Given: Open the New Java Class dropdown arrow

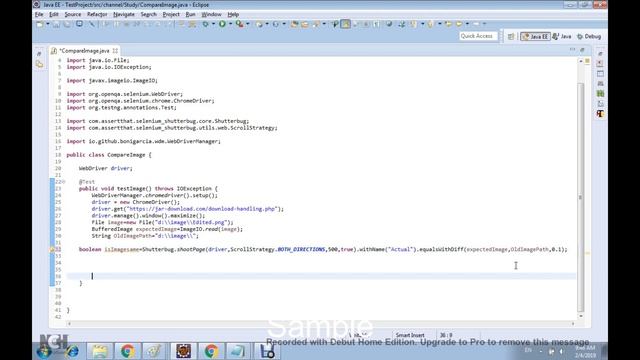Looking at the screenshot, I should 284,24.
